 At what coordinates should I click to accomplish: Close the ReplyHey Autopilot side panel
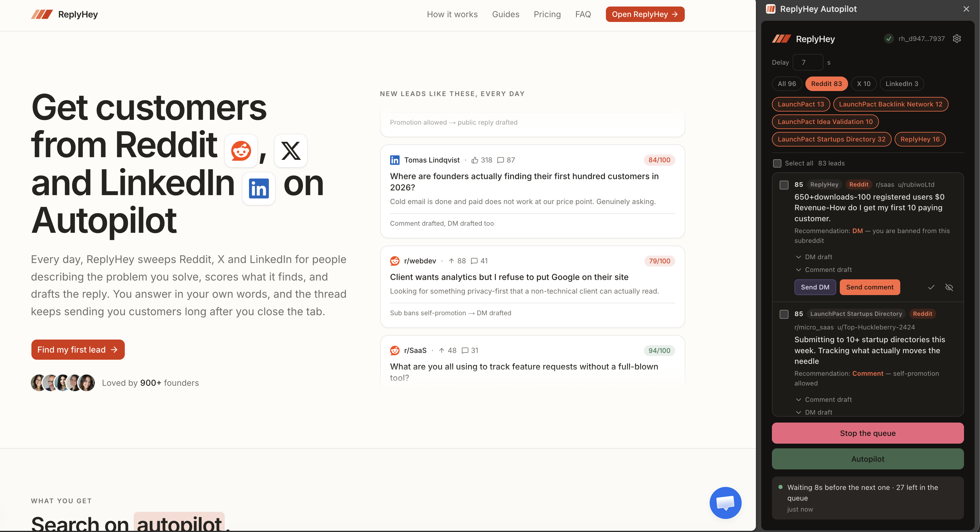tap(966, 9)
